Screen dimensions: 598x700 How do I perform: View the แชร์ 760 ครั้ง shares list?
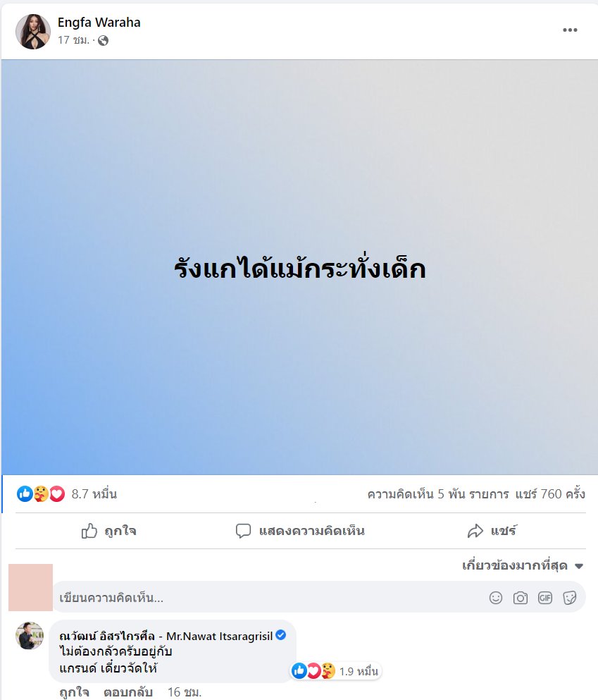550,493
